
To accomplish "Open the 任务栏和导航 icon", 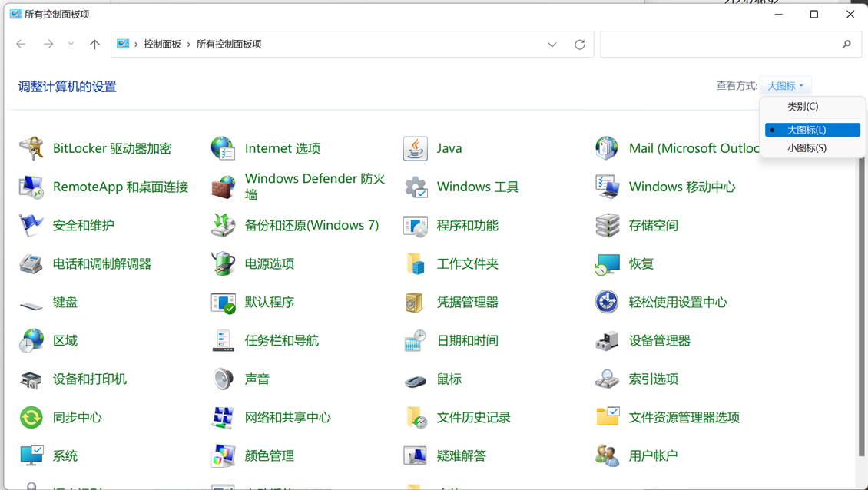I will 223,340.
